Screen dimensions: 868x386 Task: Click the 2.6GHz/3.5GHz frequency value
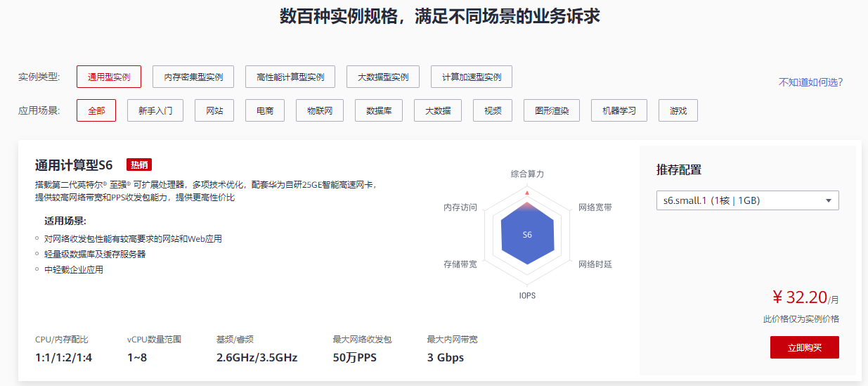point(257,358)
